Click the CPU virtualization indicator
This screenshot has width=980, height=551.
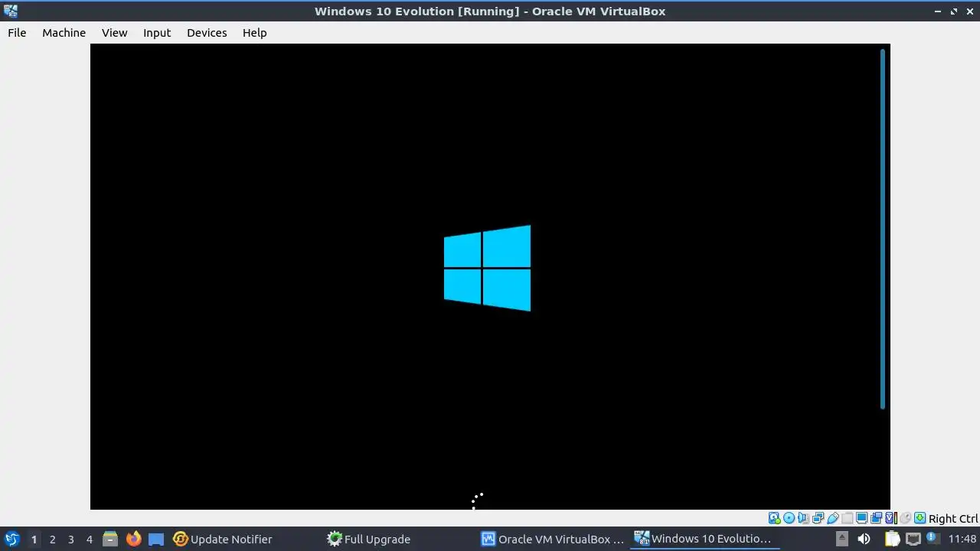[890, 518]
